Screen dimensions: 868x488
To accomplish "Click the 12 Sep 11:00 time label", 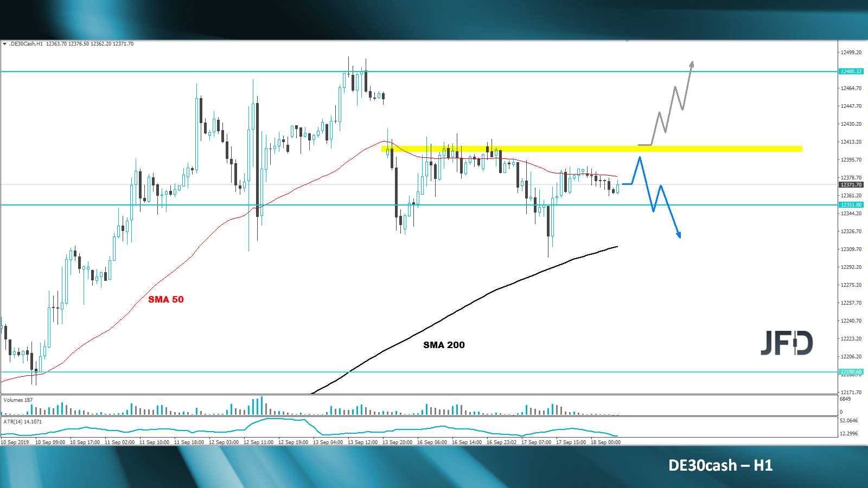I will 258,442.
